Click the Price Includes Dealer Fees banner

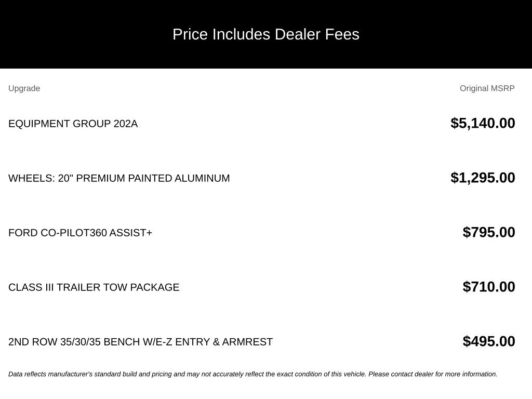click(266, 34)
